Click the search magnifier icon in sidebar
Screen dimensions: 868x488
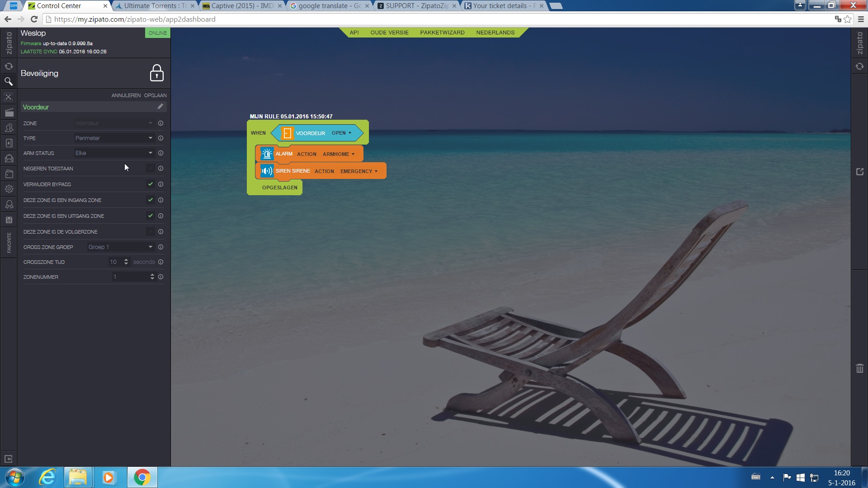(9, 82)
